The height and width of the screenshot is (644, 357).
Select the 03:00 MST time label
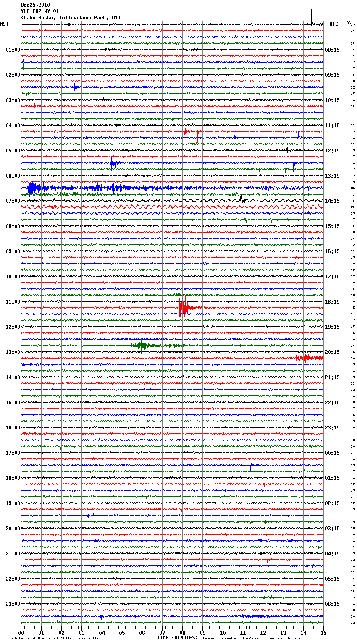coord(13,100)
